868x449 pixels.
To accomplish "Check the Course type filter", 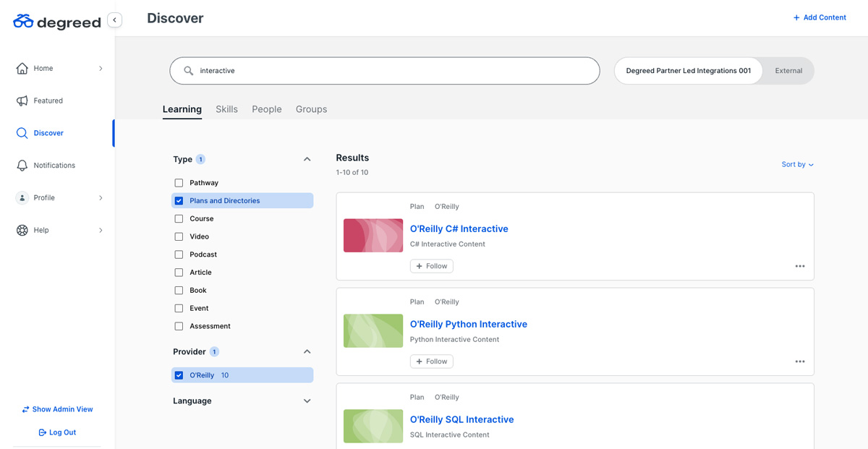I will click(179, 218).
